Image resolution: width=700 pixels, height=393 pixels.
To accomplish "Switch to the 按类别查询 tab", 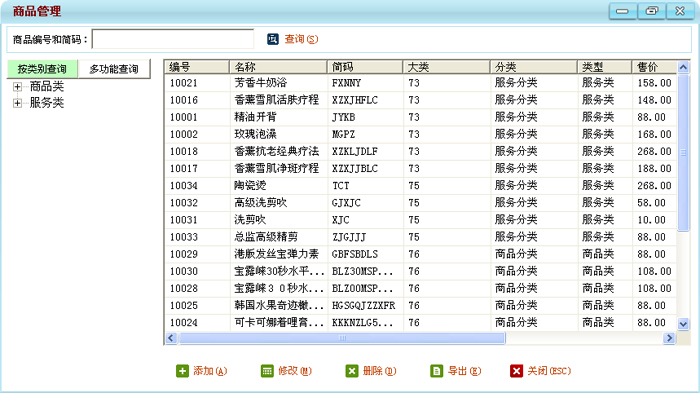I will pos(42,69).
